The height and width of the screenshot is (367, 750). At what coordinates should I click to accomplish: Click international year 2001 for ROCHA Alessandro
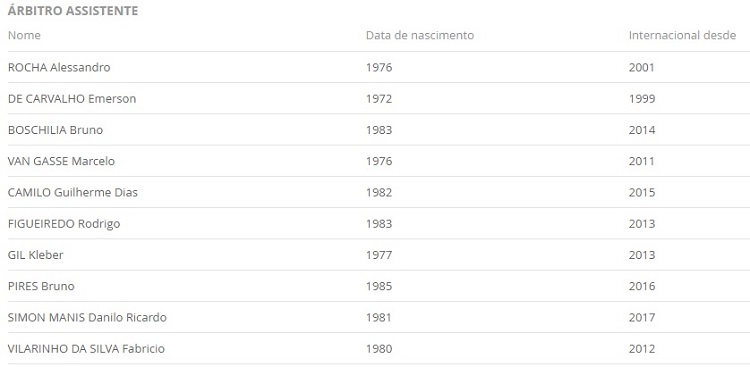(641, 67)
